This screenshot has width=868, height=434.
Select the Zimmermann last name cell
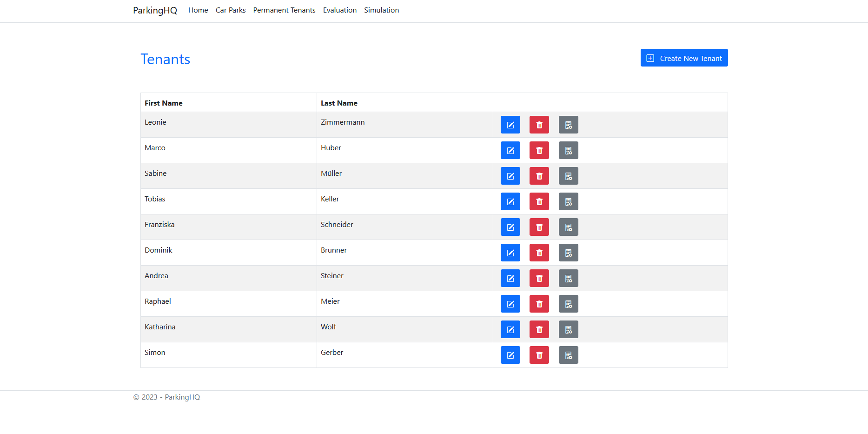click(405, 125)
